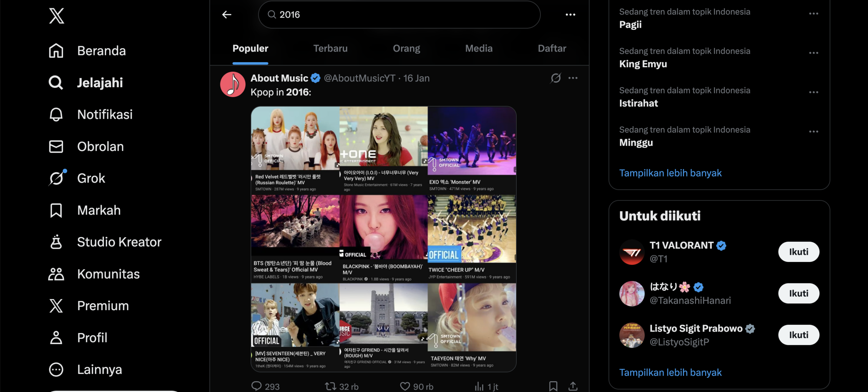The width and height of the screenshot is (868, 392).
Task: Open more options for King Emyu trend
Action: [813, 53]
